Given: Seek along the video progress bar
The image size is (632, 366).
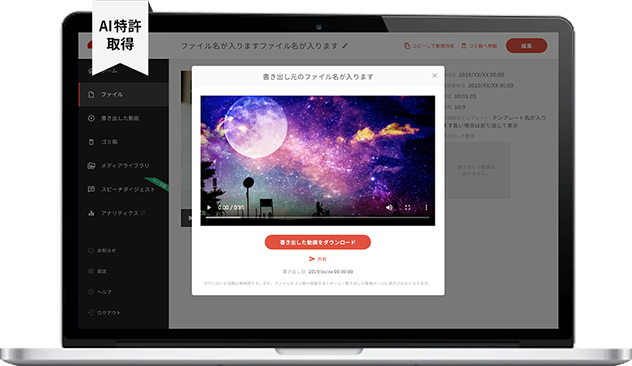Looking at the screenshot, I should 318,217.
